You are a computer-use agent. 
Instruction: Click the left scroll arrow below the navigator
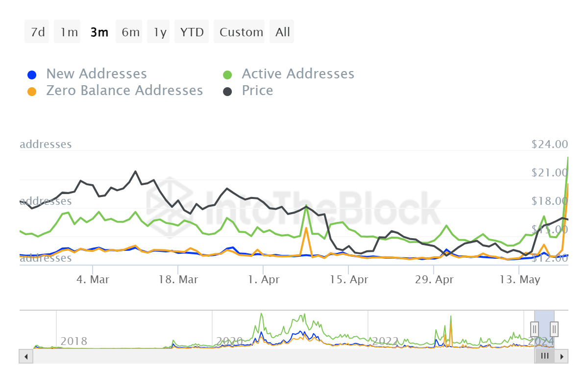pyautogui.click(x=25, y=356)
